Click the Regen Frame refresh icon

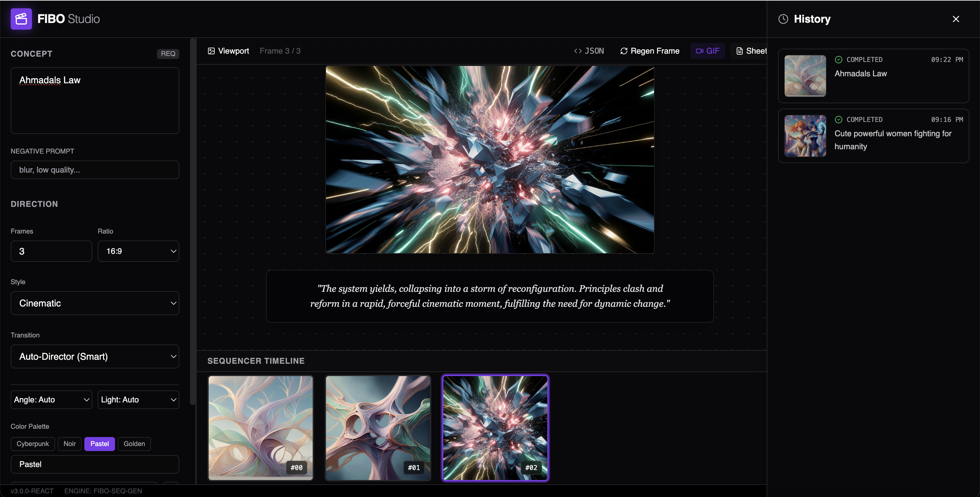click(x=624, y=51)
